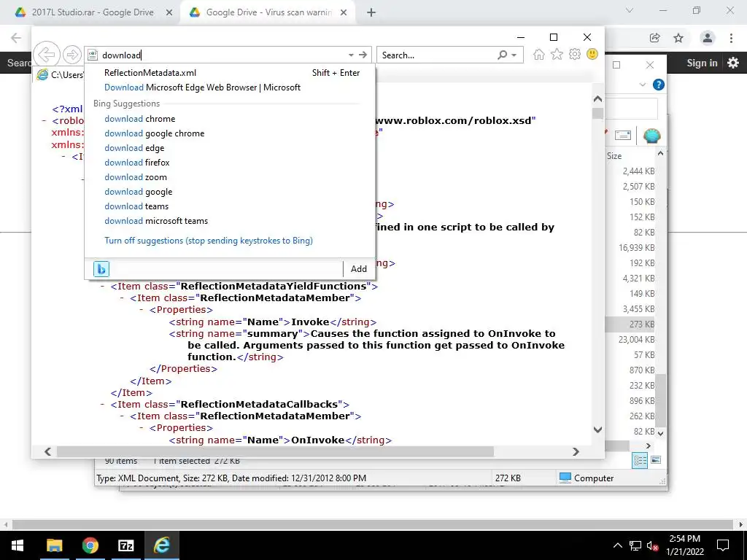Open the Google page settings gear
This screenshot has width=747, height=560.
[x=732, y=63]
